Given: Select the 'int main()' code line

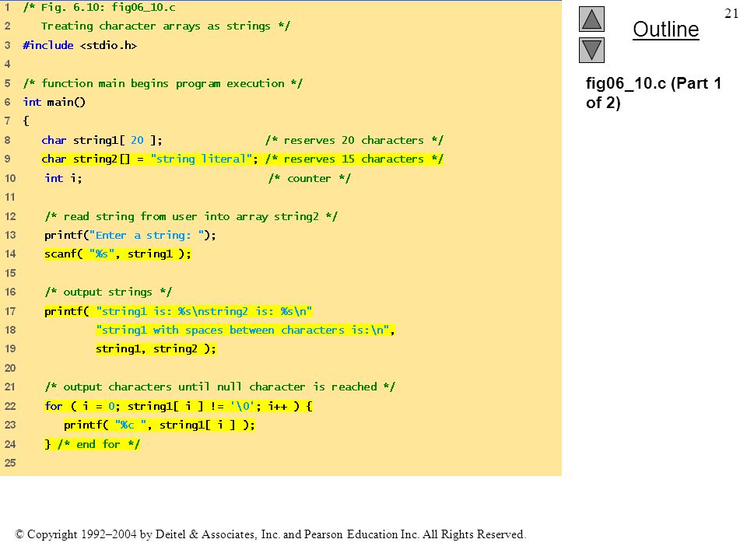Looking at the screenshot, I should pos(54,102).
